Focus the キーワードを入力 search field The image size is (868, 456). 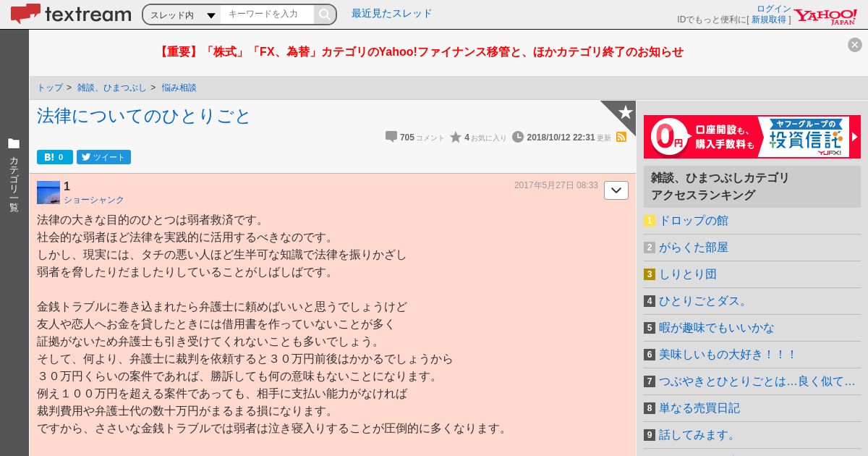(x=268, y=14)
